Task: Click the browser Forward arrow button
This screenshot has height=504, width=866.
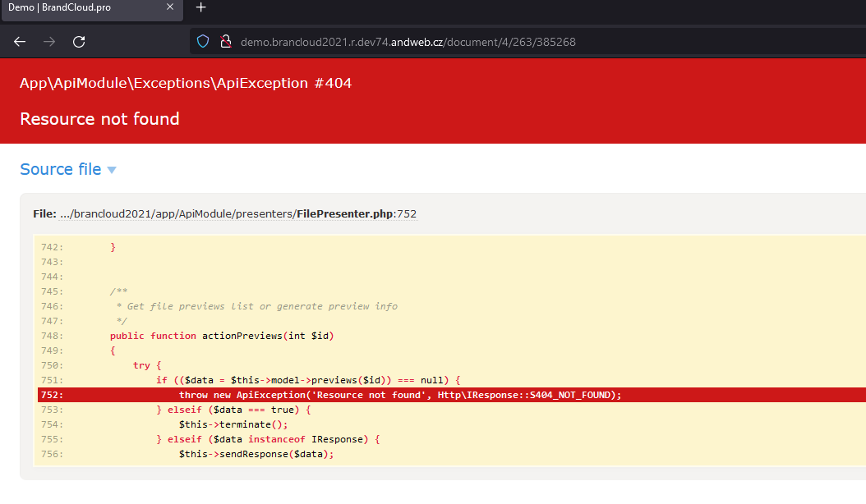Action: [49, 42]
